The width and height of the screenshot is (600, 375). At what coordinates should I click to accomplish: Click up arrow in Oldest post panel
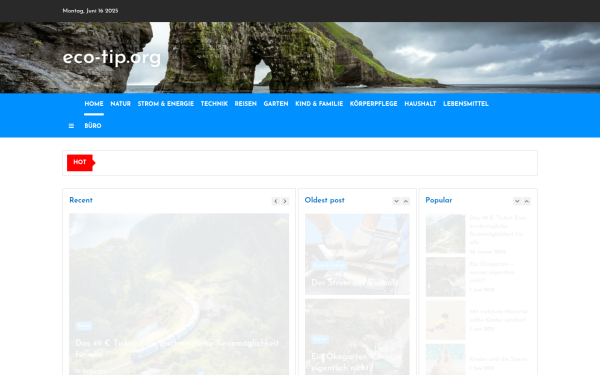[406, 201]
